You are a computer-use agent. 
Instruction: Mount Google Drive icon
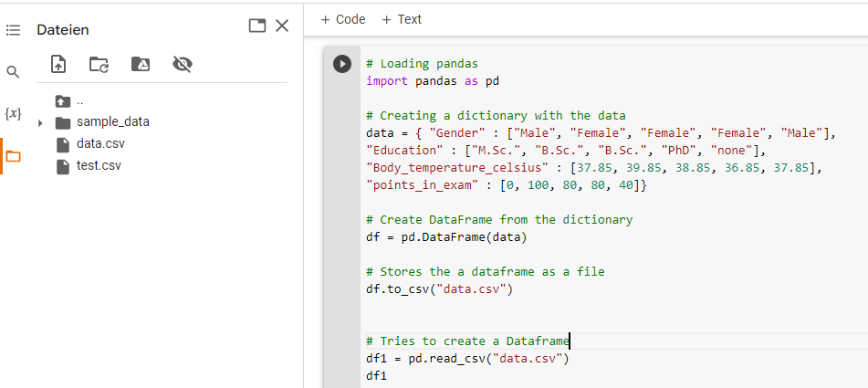[x=141, y=64]
